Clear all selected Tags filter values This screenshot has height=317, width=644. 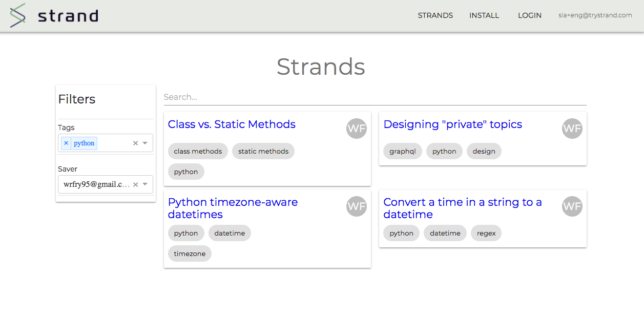(x=136, y=143)
